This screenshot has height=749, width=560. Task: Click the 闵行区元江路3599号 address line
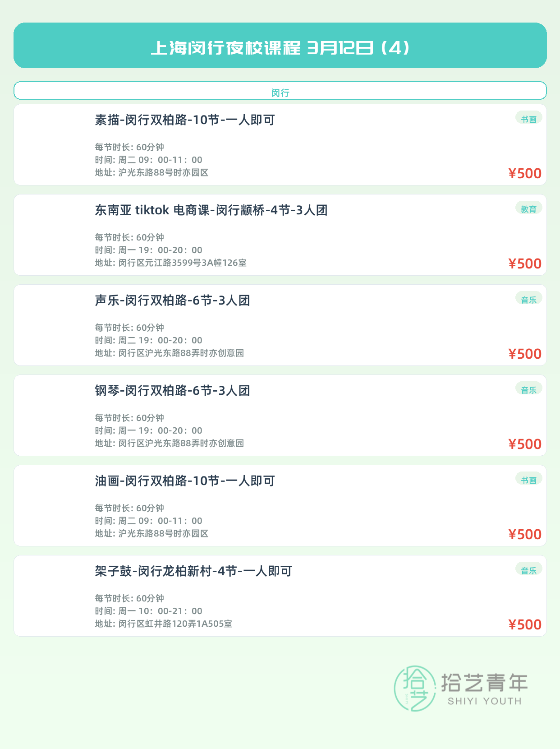(x=170, y=263)
